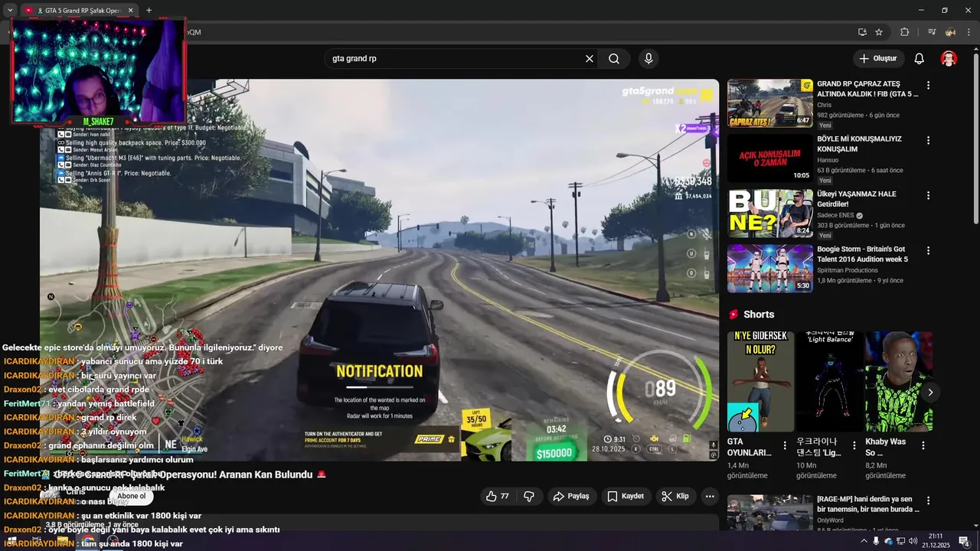This screenshot has width=980, height=551.
Task: Open options for Boogie Storm video
Action: pyautogui.click(x=928, y=251)
